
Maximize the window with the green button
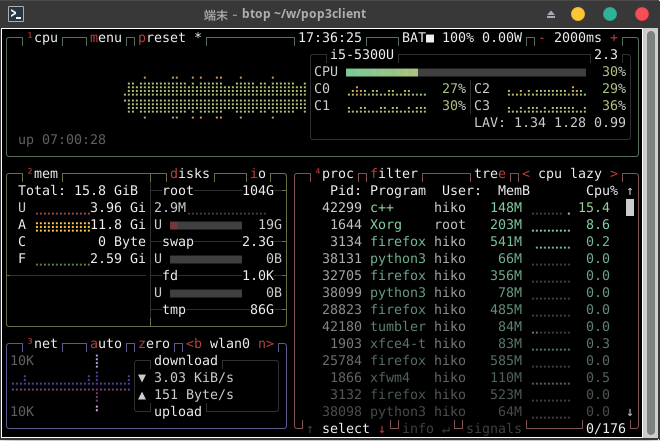609,14
